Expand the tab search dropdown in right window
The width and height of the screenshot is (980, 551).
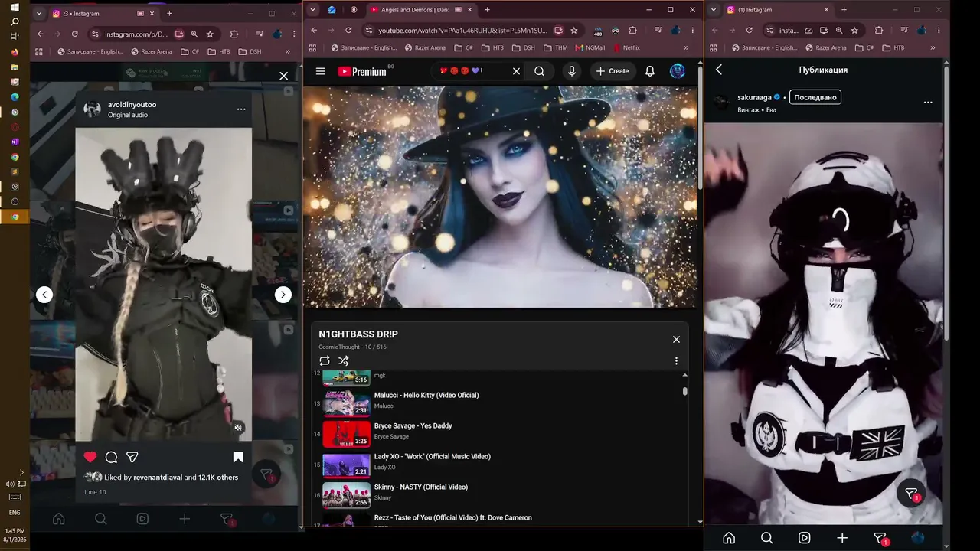(714, 10)
